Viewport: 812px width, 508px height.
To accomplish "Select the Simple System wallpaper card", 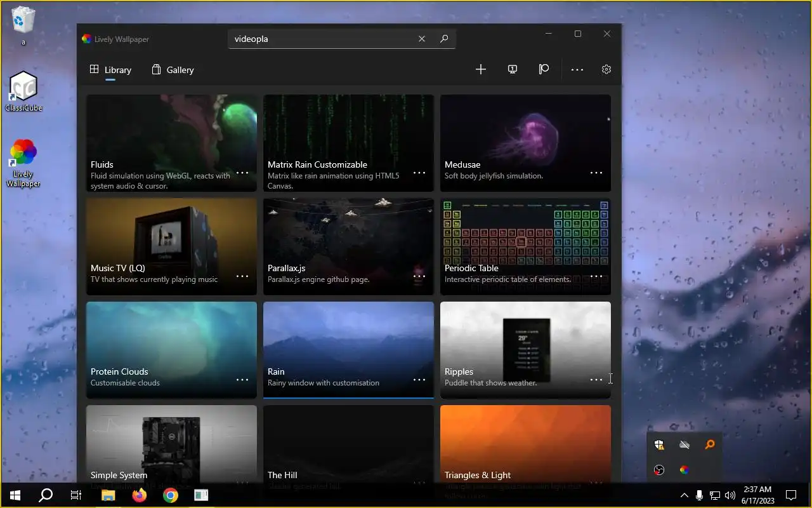I will pos(171,444).
